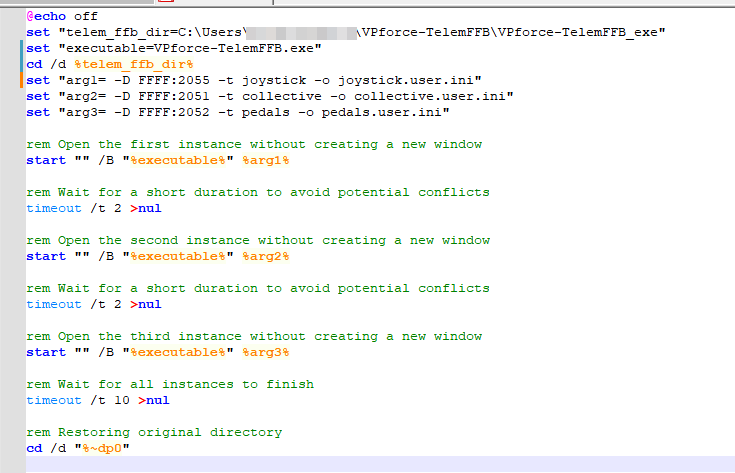735x473 pixels.
Task: Click the %arg3% variable reference
Action: pyautogui.click(x=266, y=353)
